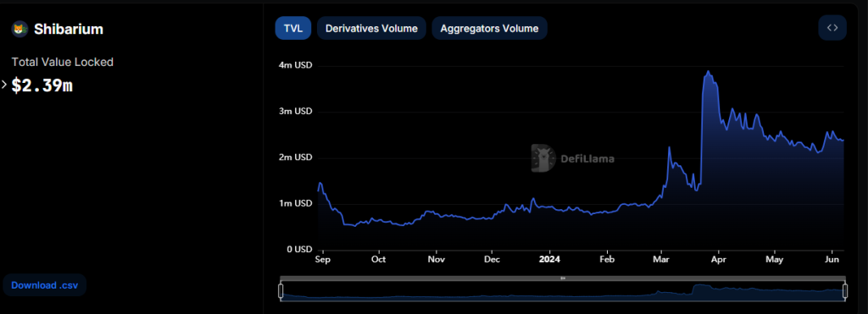868x314 pixels.
Task: Click the Feb date axis label
Action: (607, 259)
